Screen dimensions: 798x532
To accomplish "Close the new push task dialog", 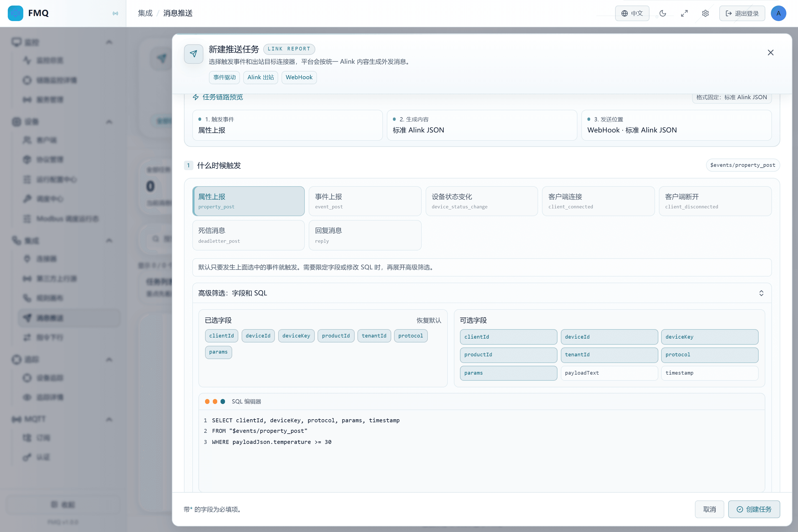I will coord(771,53).
